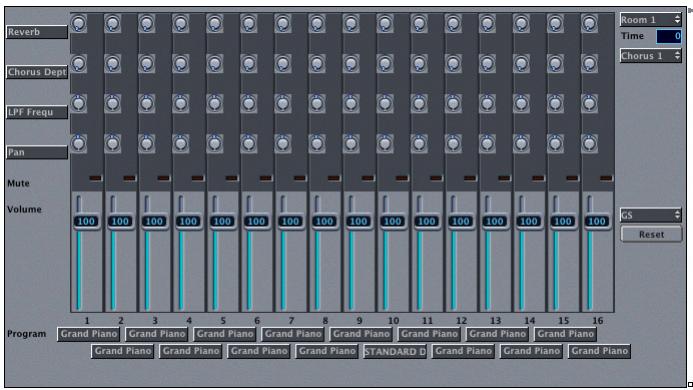693x390 pixels.
Task: Click the channel 13 volume fader handle
Action: pos(495,222)
